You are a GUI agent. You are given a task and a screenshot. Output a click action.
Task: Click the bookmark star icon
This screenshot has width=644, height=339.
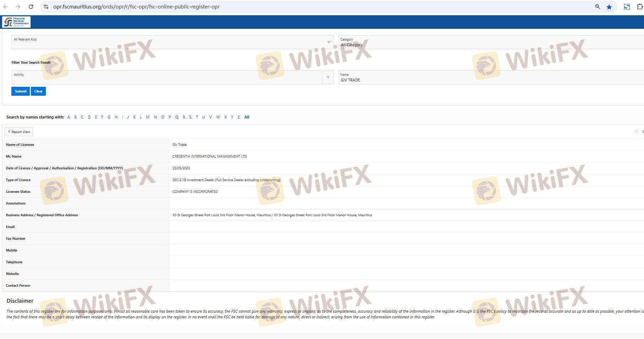point(609,7)
